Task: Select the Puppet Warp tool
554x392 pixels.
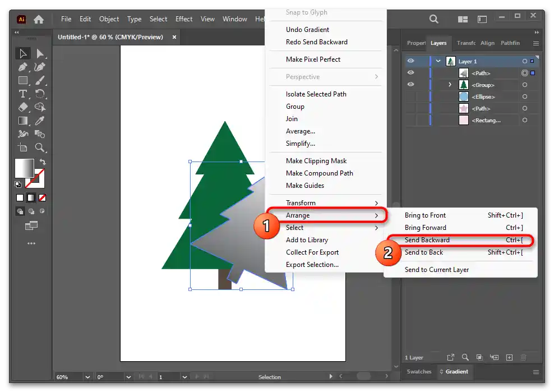Action: click(x=23, y=134)
